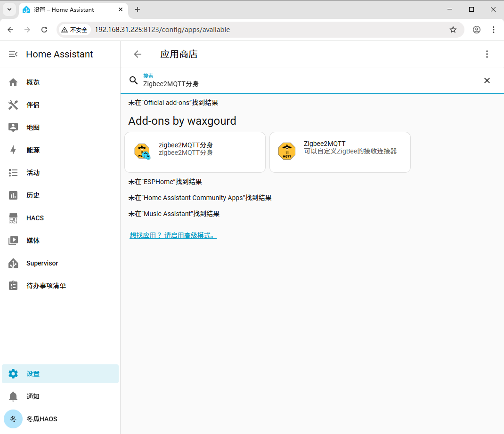Click the Supervisor logo icon

tap(13, 263)
